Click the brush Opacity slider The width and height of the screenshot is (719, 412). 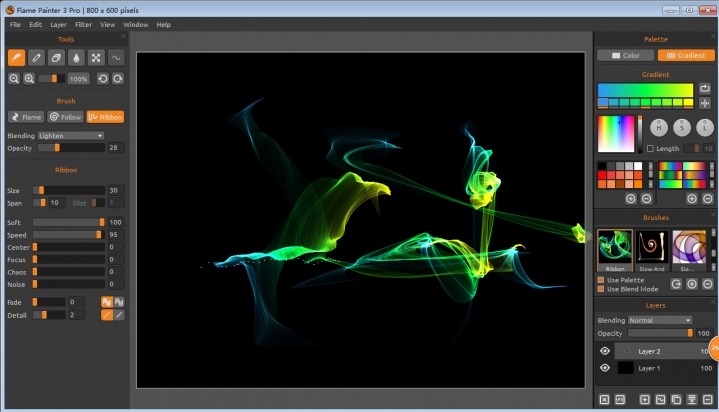point(70,147)
